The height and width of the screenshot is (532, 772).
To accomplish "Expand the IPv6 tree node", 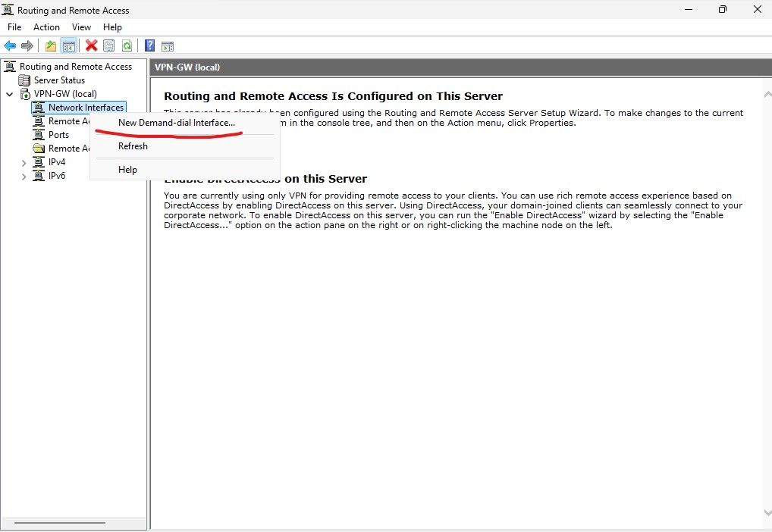I will [x=24, y=176].
